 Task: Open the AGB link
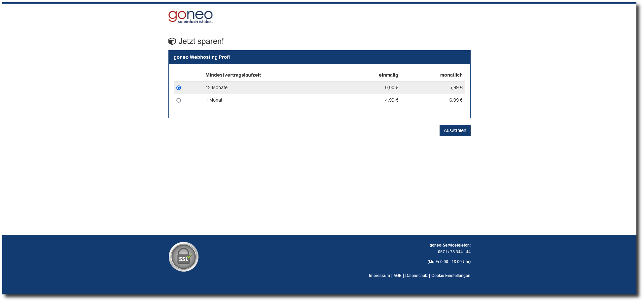point(397,276)
